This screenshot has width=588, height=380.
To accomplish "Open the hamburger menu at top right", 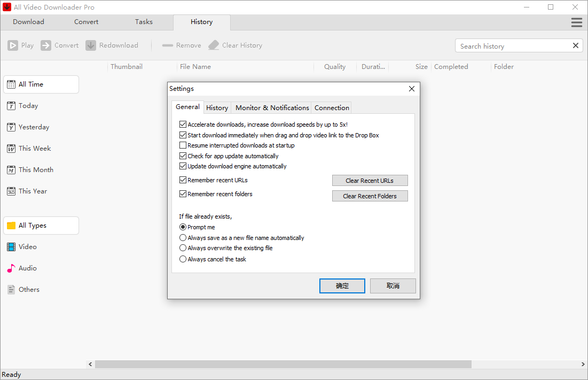I will coord(576,22).
